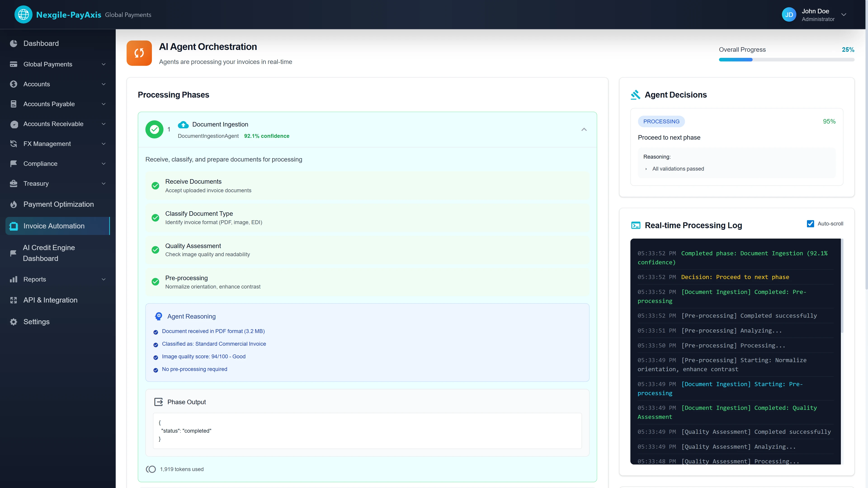Viewport: 868px width, 488px height.
Task: Click the Real-time Processing Log terminal icon
Action: (x=636, y=225)
